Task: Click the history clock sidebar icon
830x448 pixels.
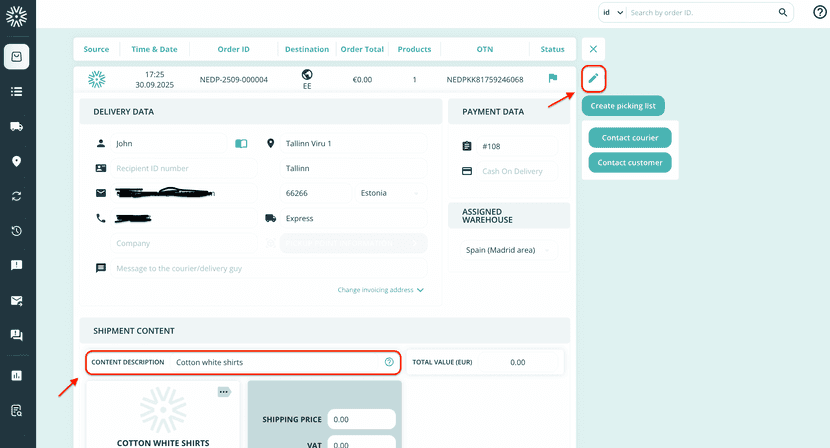Action: [x=17, y=231]
